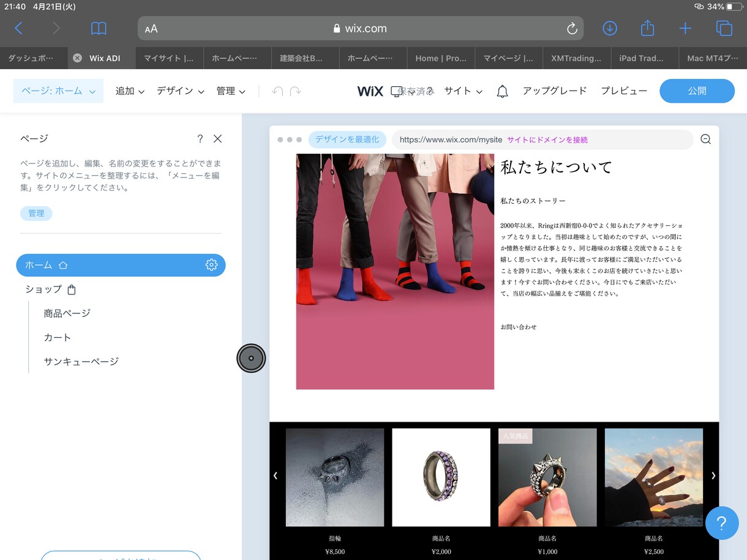Select the ホーム page row
Viewport: 747px width, 560px height.
[121, 265]
